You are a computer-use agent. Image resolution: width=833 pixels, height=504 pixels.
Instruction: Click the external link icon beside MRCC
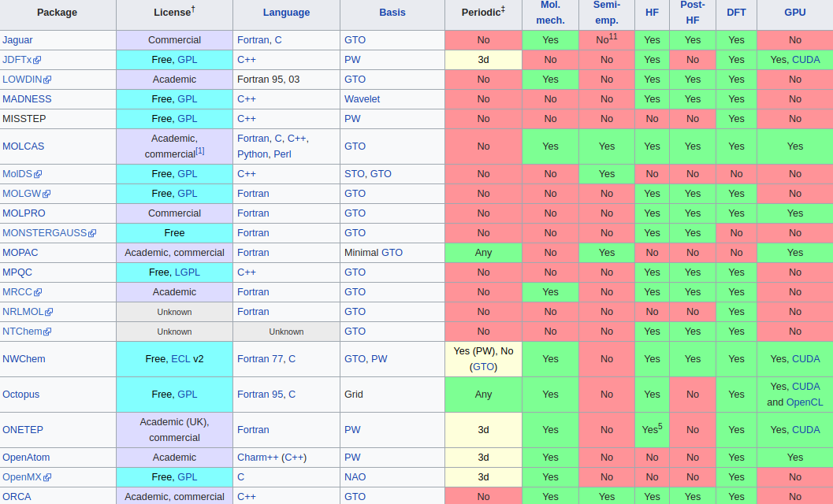click(x=38, y=292)
